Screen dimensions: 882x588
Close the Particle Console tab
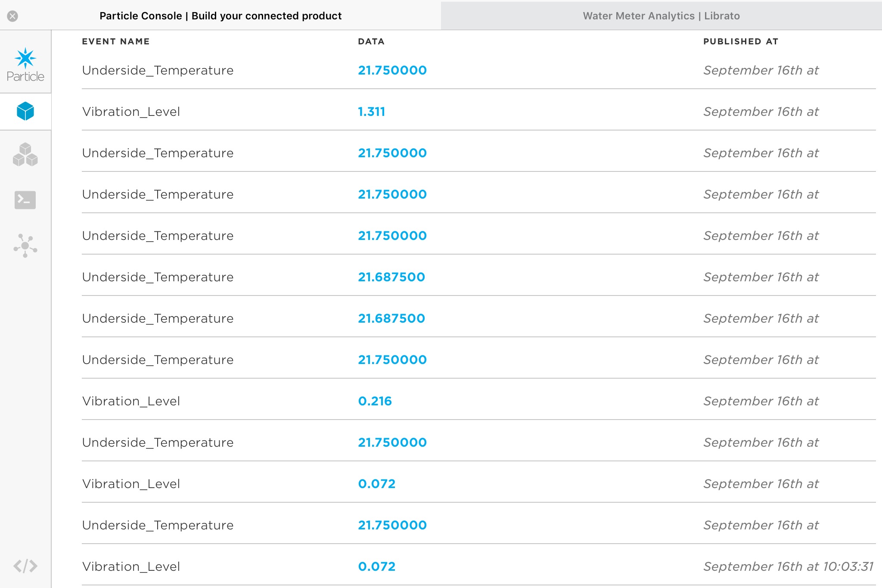(x=12, y=16)
